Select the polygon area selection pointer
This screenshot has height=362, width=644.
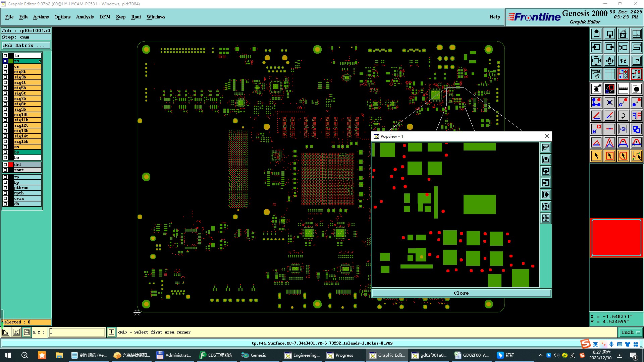tap(623, 156)
